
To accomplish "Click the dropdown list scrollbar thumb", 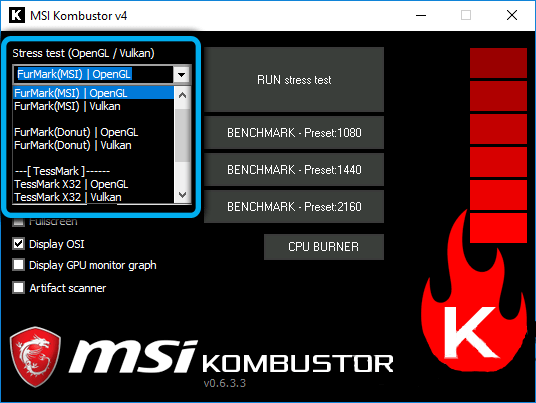I will pos(182,135).
